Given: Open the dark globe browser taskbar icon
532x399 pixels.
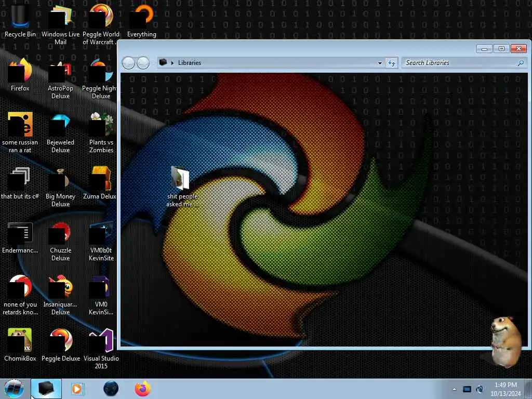Looking at the screenshot, I should [x=111, y=389].
